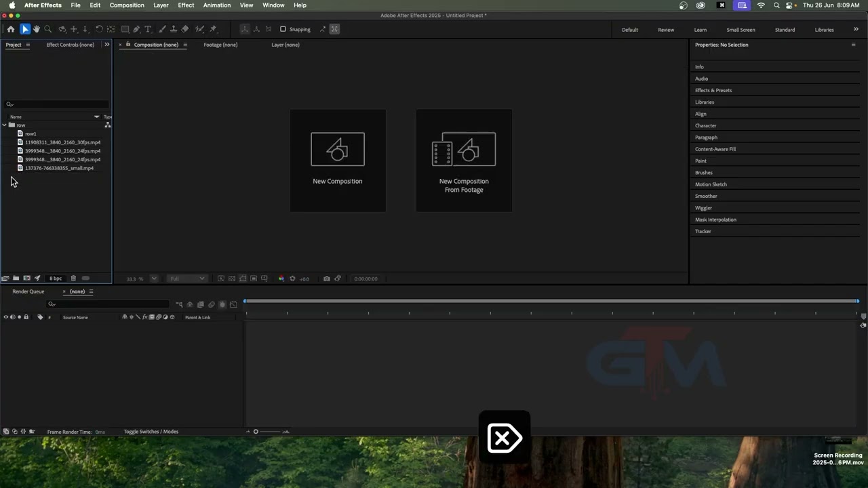Toggle transparency grid in composition viewer
868x488 pixels.
[x=232, y=279]
